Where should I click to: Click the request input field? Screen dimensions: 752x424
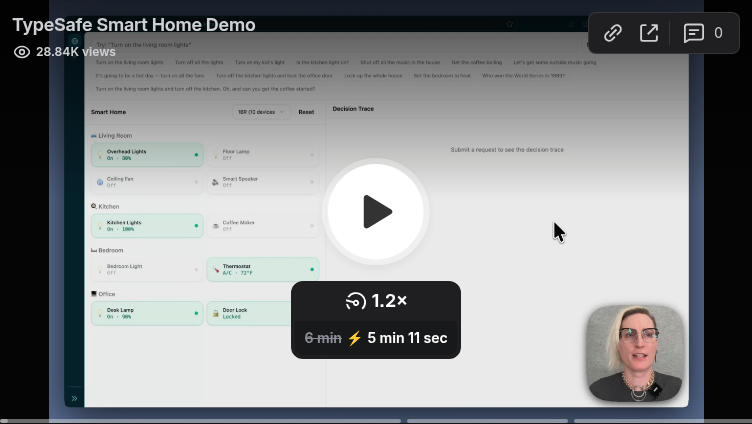pos(334,45)
